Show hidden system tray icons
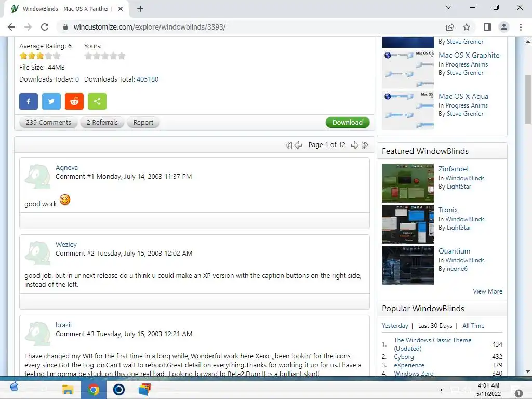 (441, 390)
